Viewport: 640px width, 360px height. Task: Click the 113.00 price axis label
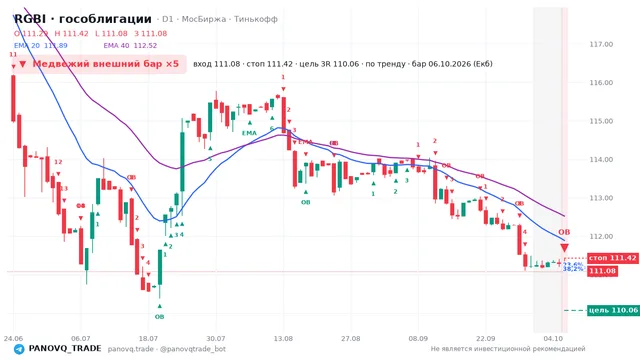click(601, 198)
